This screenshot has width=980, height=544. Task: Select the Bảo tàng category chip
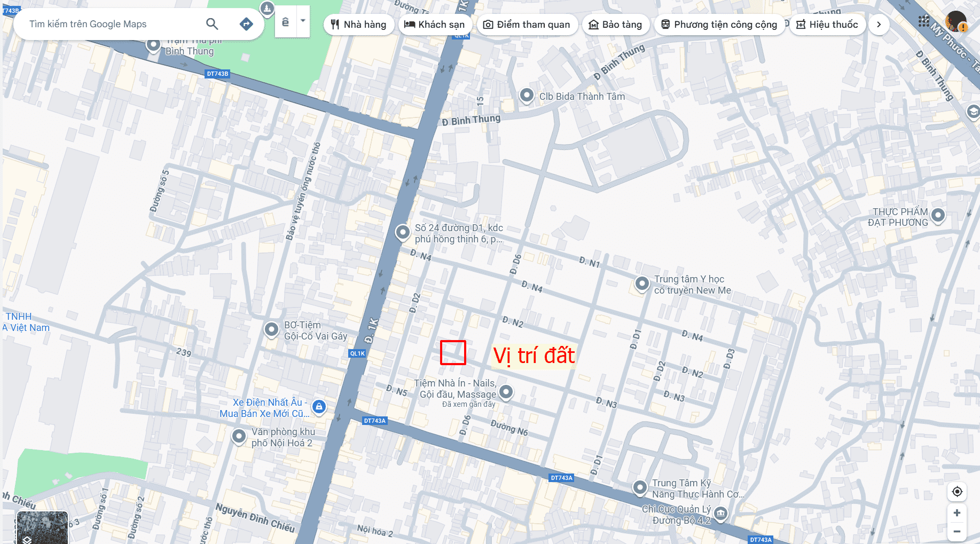tap(615, 25)
